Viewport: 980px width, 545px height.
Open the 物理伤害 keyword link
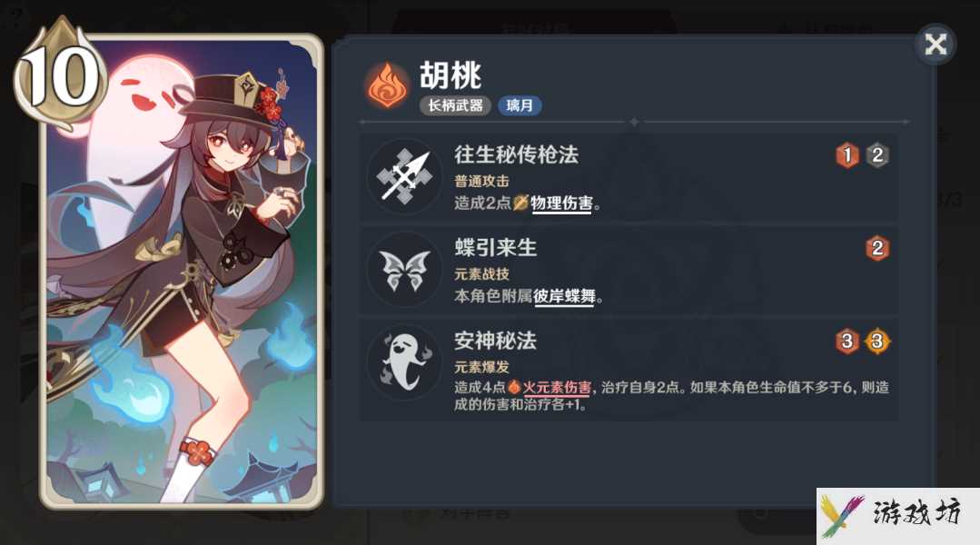[561, 203]
